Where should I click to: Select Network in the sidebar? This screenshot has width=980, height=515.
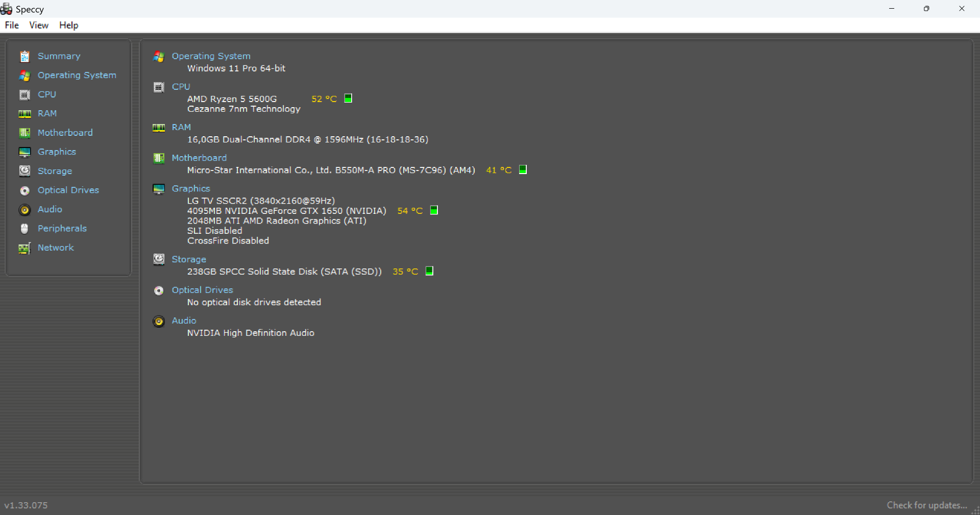click(x=56, y=248)
